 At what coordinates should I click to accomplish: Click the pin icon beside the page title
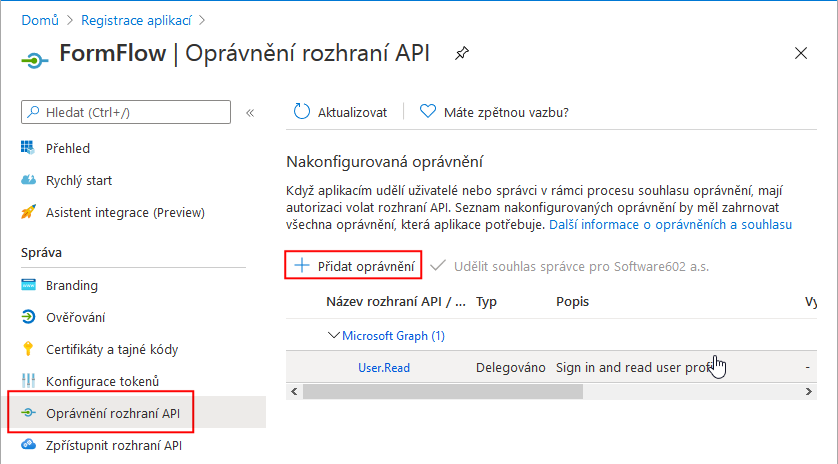tap(461, 53)
